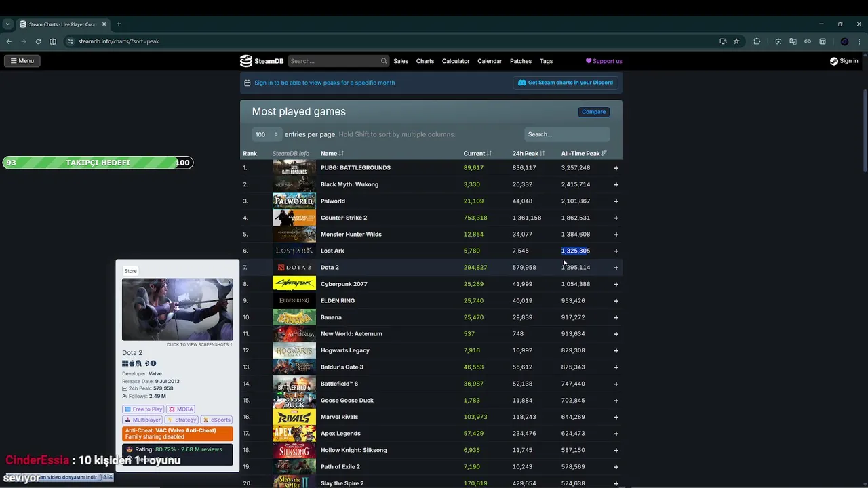Close the Steam Charts browser tab
868x488 pixels.
104,24
